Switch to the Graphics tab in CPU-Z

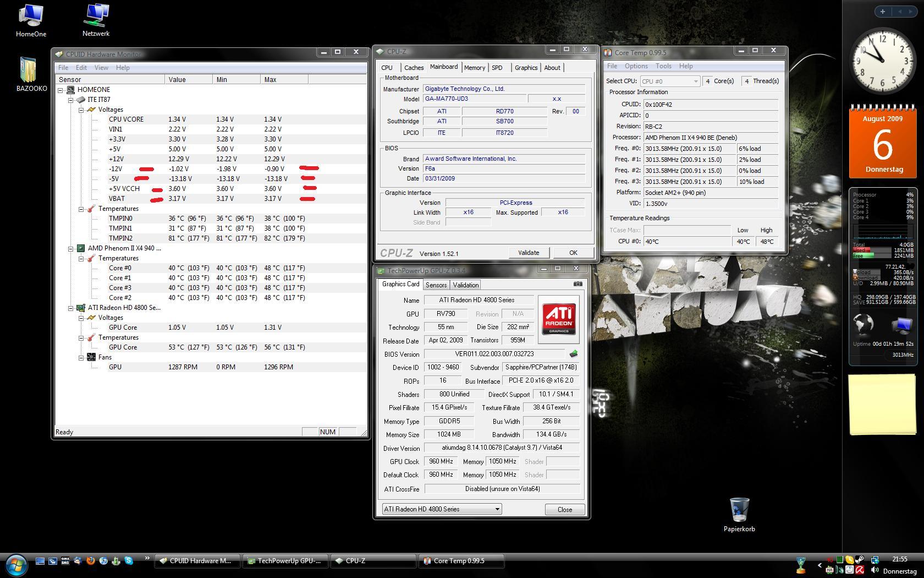526,68
